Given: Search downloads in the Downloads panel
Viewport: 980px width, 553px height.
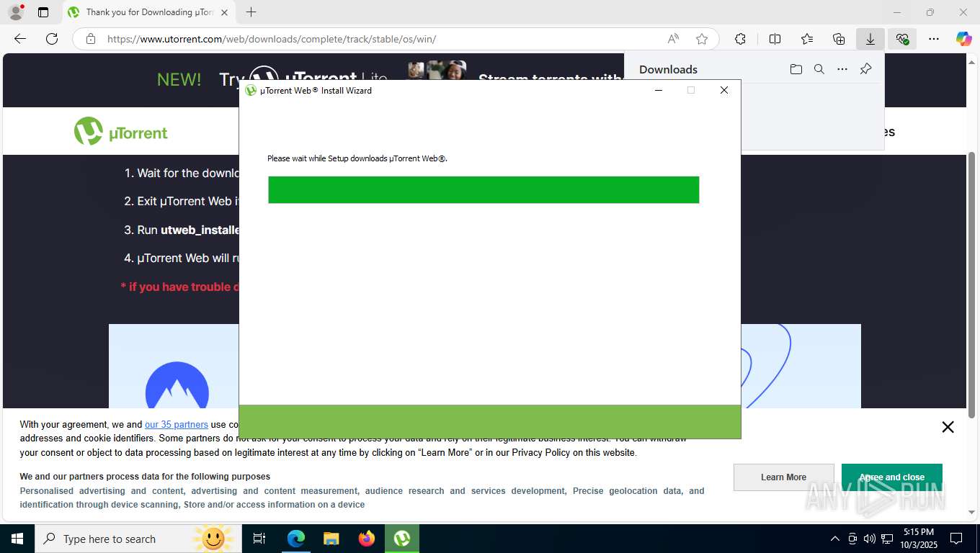Looking at the screenshot, I should (x=819, y=69).
